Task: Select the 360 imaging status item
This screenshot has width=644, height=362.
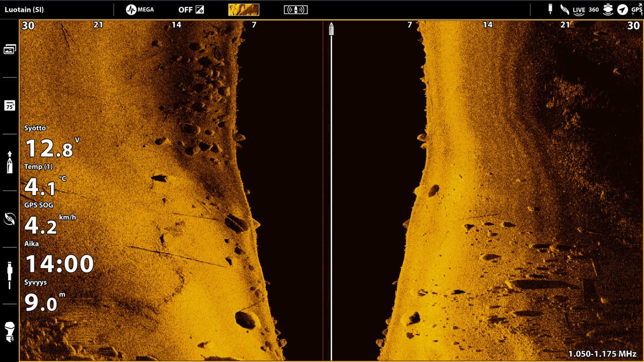Action: click(x=594, y=10)
